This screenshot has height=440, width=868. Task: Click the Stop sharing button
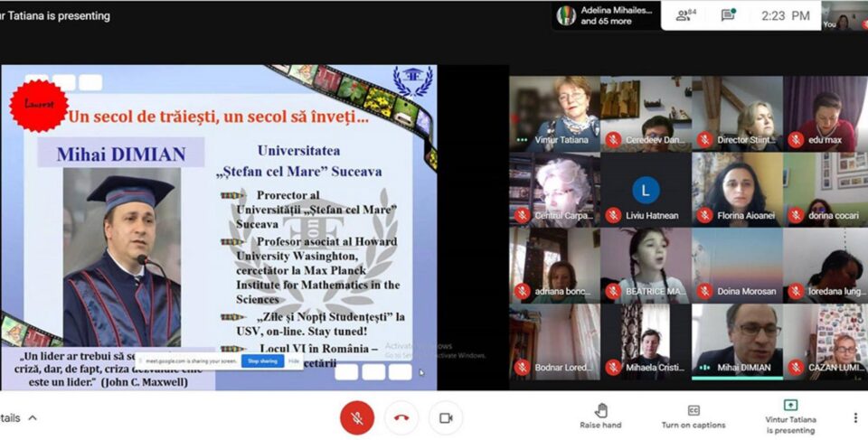coord(262,360)
